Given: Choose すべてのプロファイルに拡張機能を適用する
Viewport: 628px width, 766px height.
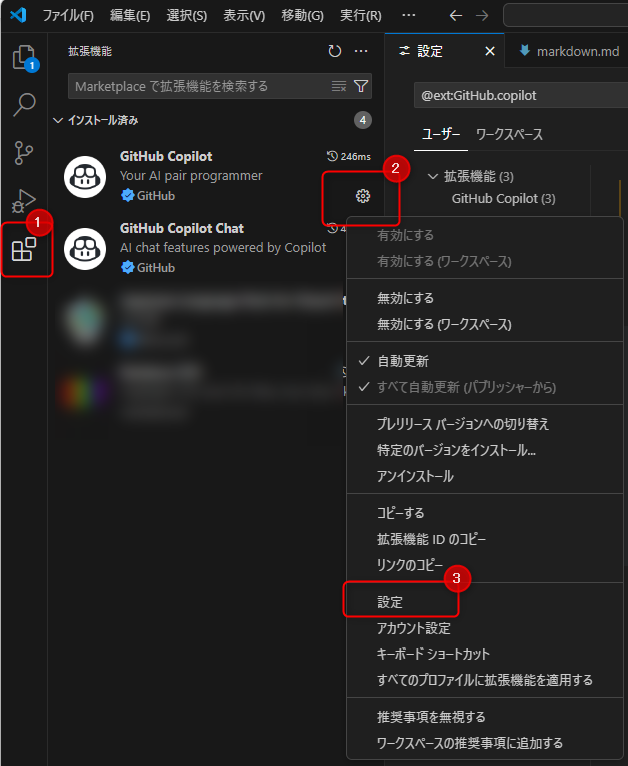Looking at the screenshot, I should (484, 680).
